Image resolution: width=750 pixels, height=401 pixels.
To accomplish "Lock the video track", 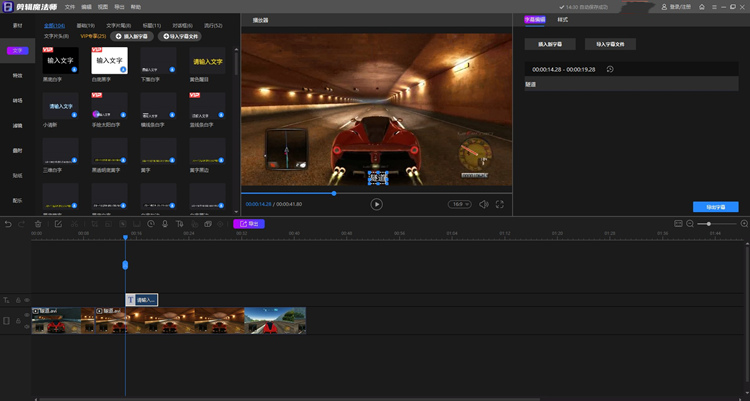I will (x=18, y=321).
